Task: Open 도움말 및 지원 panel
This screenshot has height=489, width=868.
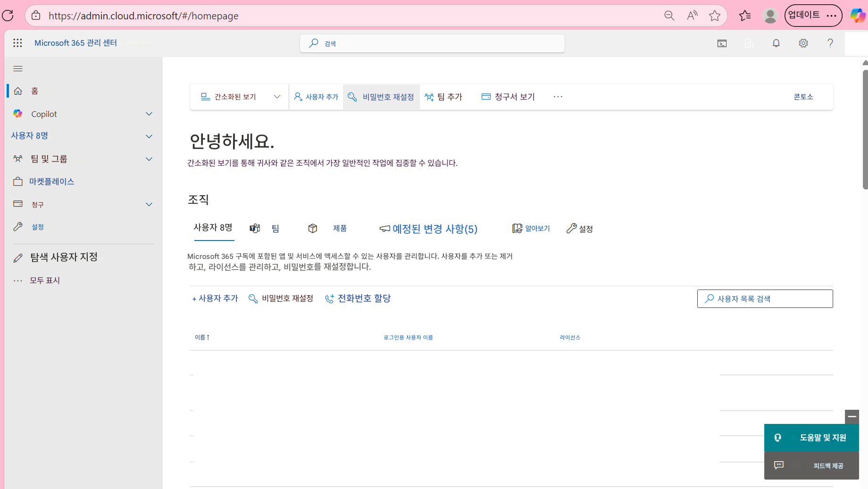Action: tap(811, 438)
